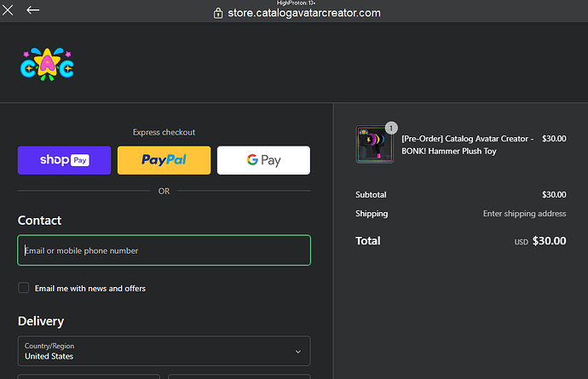Image resolution: width=588 pixels, height=379 pixels.
Task: Focus the email or phone number field
Action: click(x=164, y=250)
